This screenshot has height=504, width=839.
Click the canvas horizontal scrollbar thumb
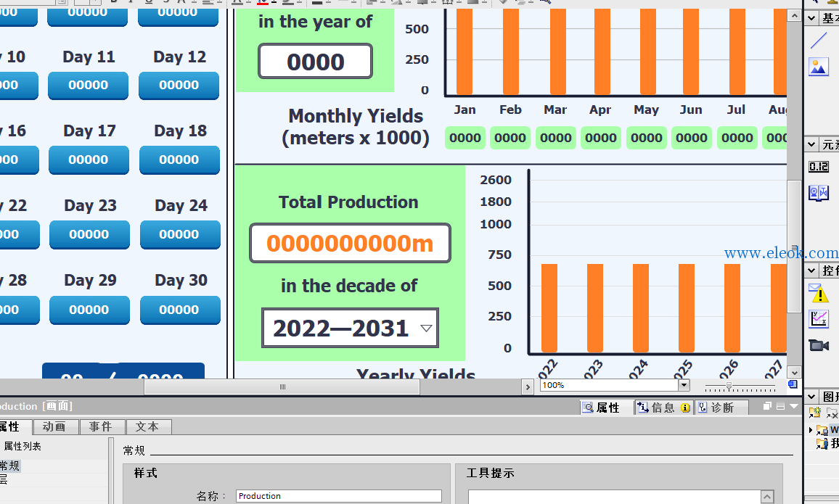(x=282, y=387)
